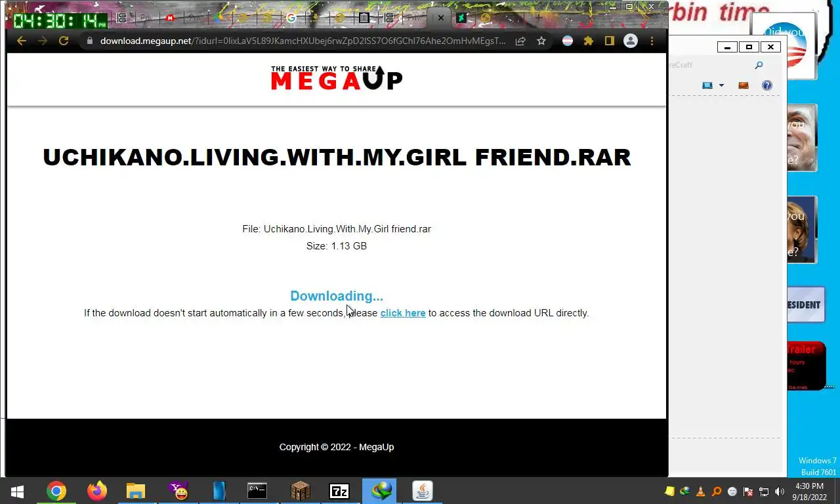Image resolution: width=840 pixels, height=504 pixels.
Task: Reload the MegaUp download page
Action: coord(64,41)
